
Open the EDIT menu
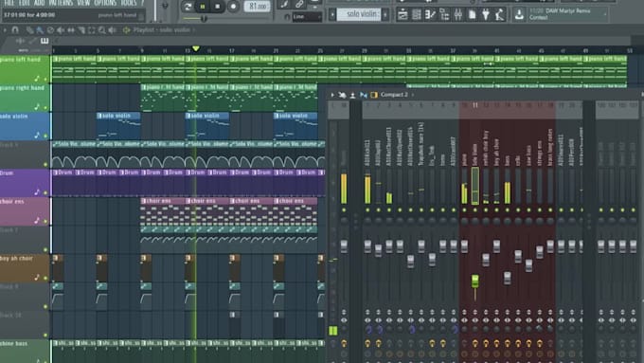(x=25, y=3)
